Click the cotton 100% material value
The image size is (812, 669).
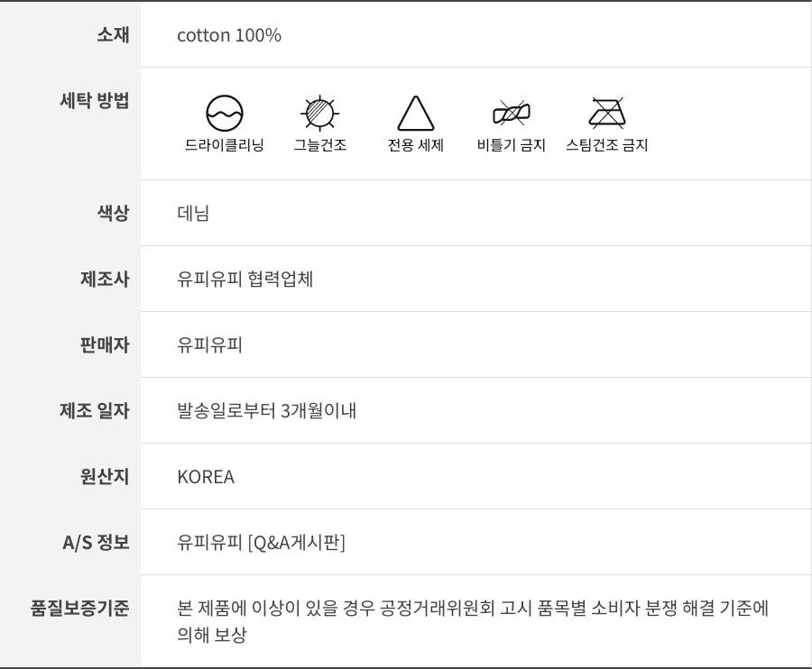pyautogui.click(x=229, y=35)
